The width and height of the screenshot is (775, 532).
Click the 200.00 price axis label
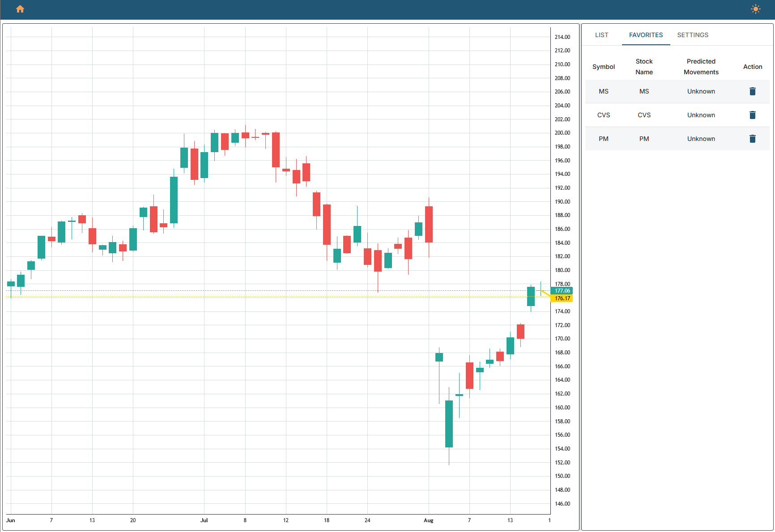[562, 133]
